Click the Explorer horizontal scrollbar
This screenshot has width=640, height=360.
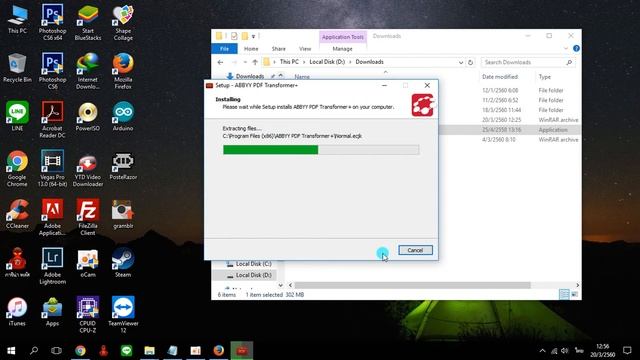(412, 285)
